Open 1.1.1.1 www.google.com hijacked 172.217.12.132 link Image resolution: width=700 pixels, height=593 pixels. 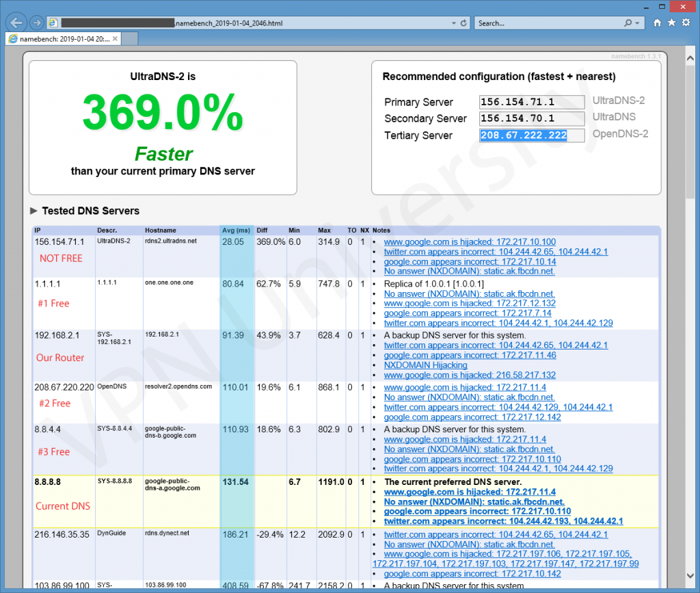pos(470,303)
